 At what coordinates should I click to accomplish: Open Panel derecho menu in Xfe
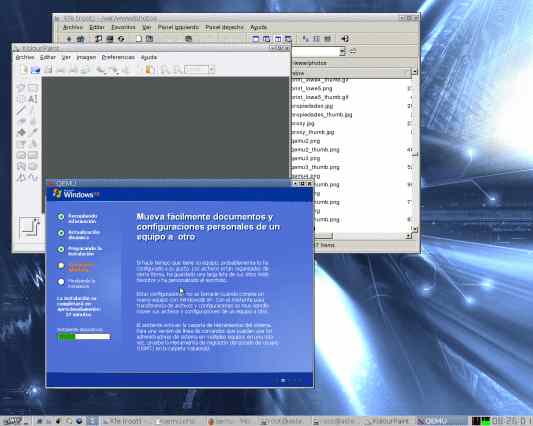[224, 27]
